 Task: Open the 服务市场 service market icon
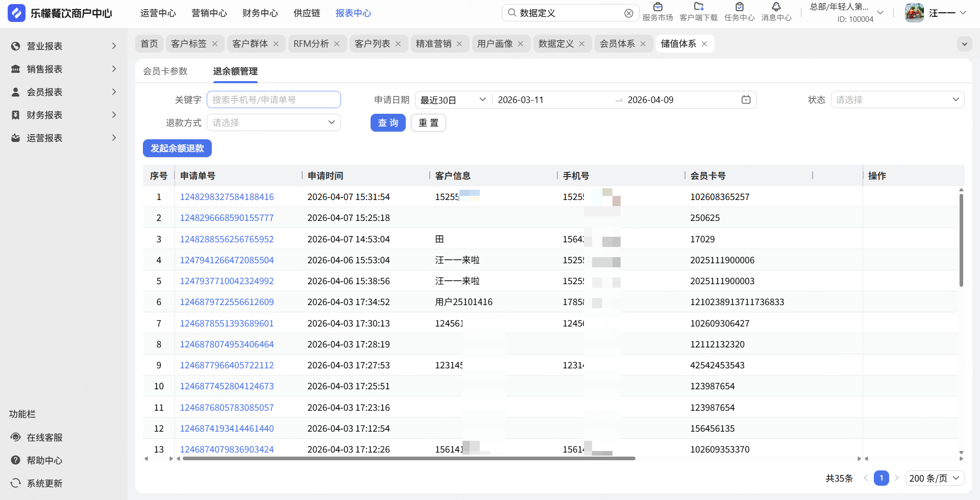click(x=657, y=7)
